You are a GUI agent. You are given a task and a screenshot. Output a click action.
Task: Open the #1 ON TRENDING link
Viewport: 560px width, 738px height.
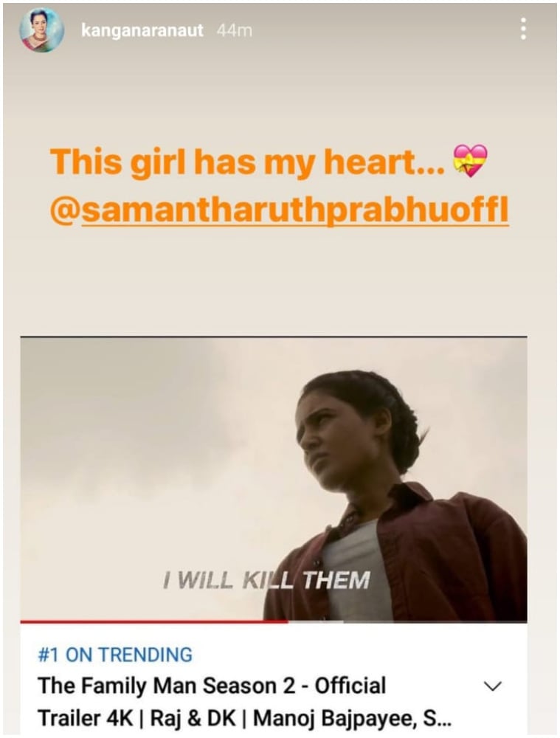pos(115,655)
